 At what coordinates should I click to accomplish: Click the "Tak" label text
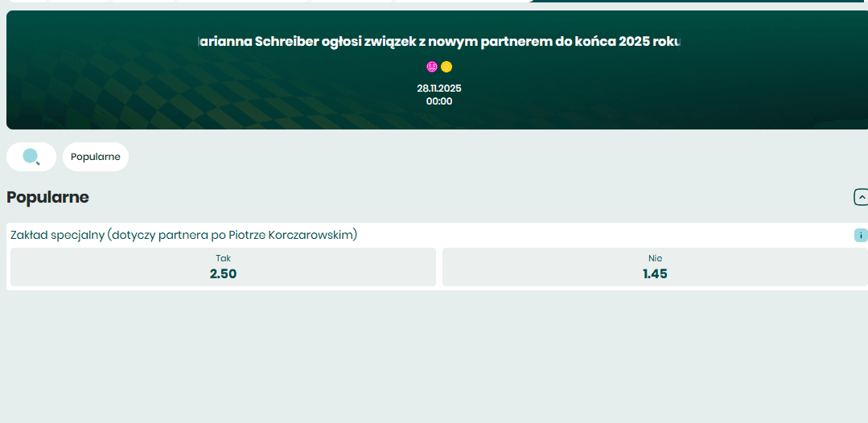[x=223, y=258]
